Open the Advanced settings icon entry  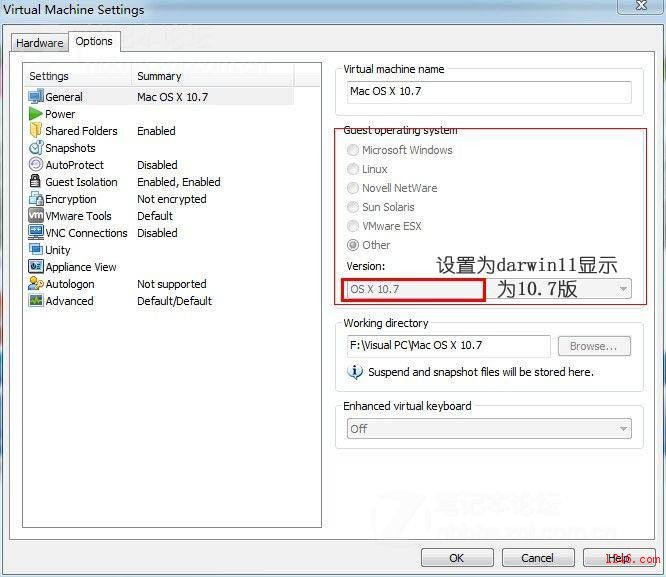pyautogui.click(x=36, y=300)
